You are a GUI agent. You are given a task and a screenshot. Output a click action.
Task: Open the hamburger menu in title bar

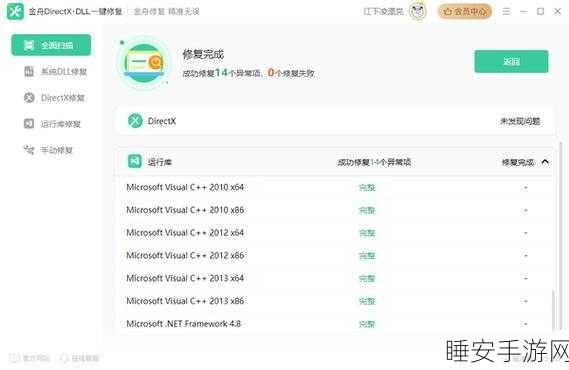tap(506, 12)
